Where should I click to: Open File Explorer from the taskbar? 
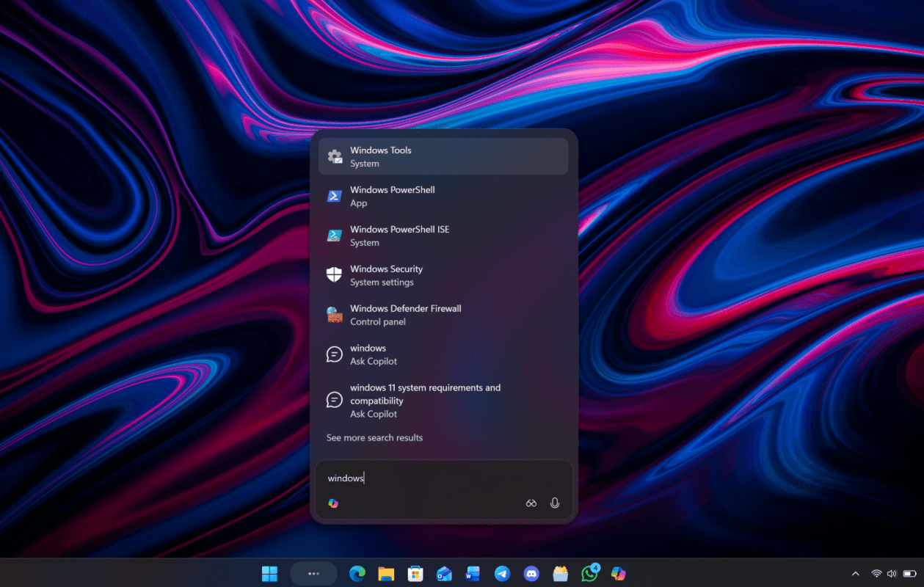pos(386,573)
